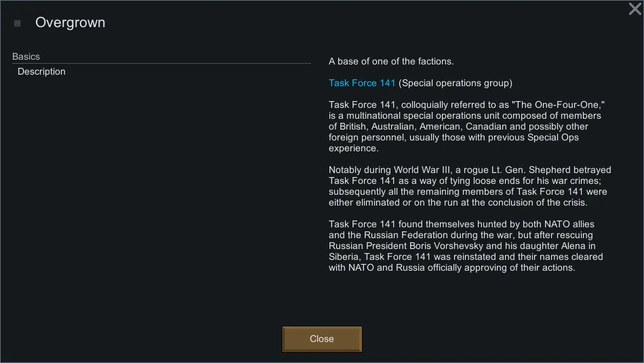Open the Task Force 141 faction link
The width and height of the screenshot is (644, 363).
[x=362, y=83]
